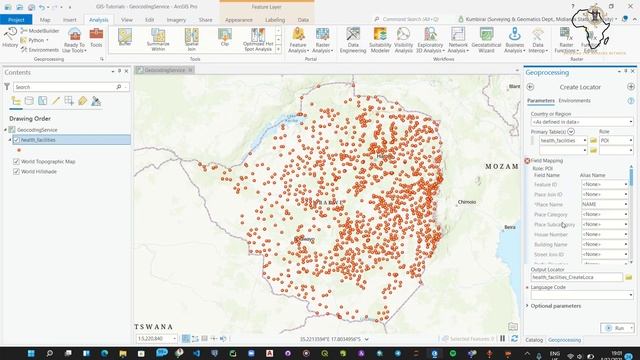
Task: Toggle World Hillshade visibility
Action: (x=16, y=171)
